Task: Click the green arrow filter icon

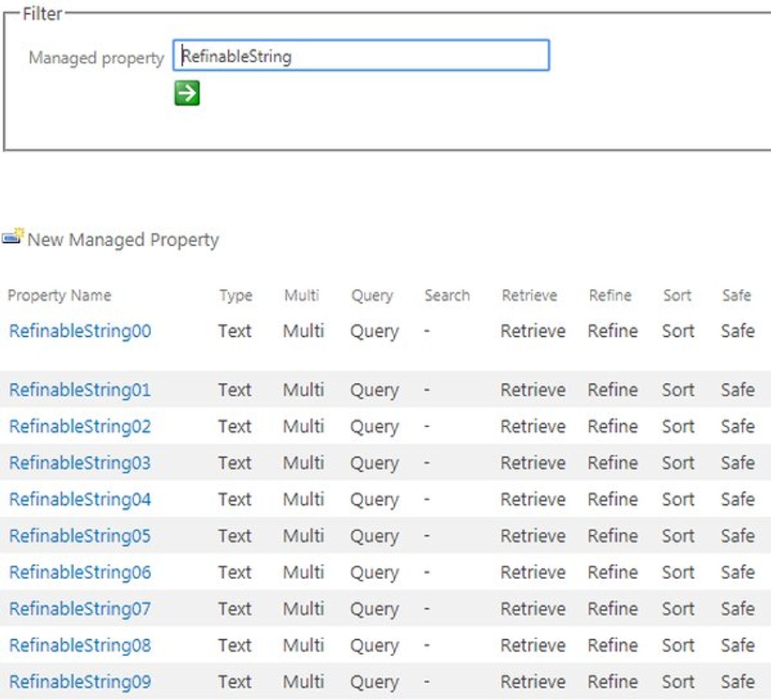Action: point(185,93)
